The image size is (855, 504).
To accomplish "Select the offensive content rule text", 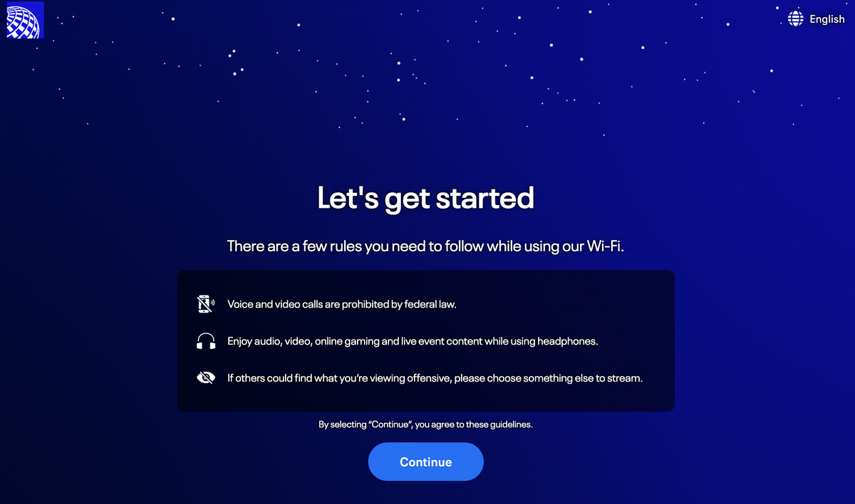I will 435,378.
